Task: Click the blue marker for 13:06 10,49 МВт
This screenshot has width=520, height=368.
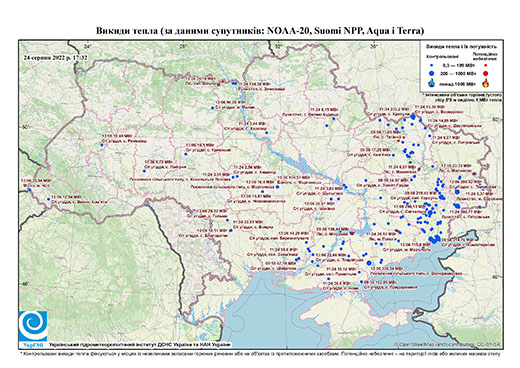Action: (102, 145)
